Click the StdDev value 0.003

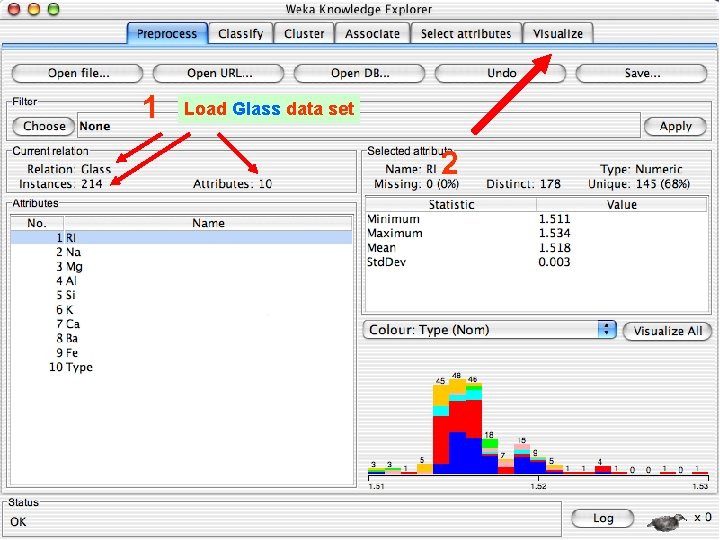pos(554,262)
